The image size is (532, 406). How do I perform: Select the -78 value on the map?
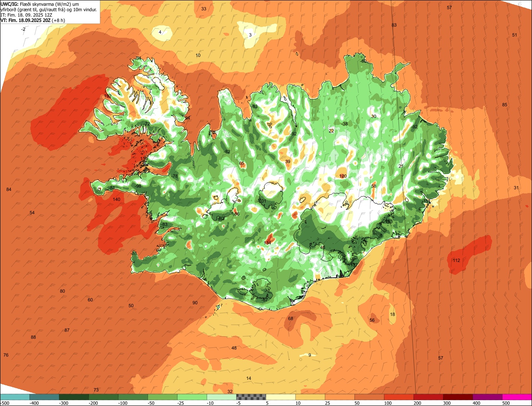(x=175, y=176)
